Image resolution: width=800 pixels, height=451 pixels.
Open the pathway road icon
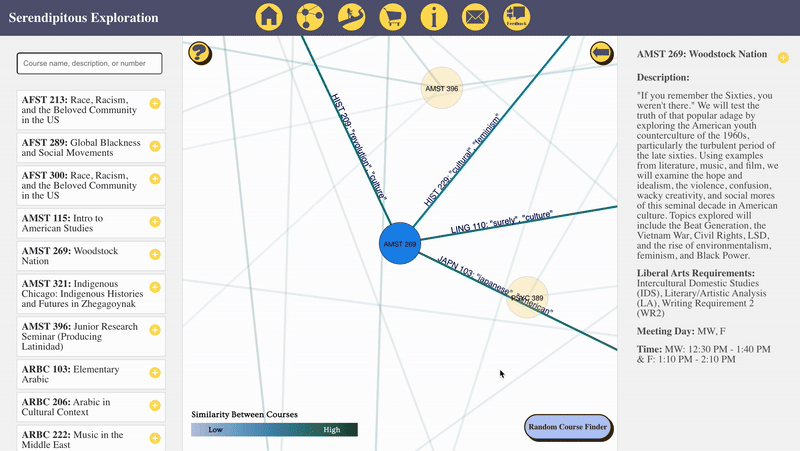[352, 17]
